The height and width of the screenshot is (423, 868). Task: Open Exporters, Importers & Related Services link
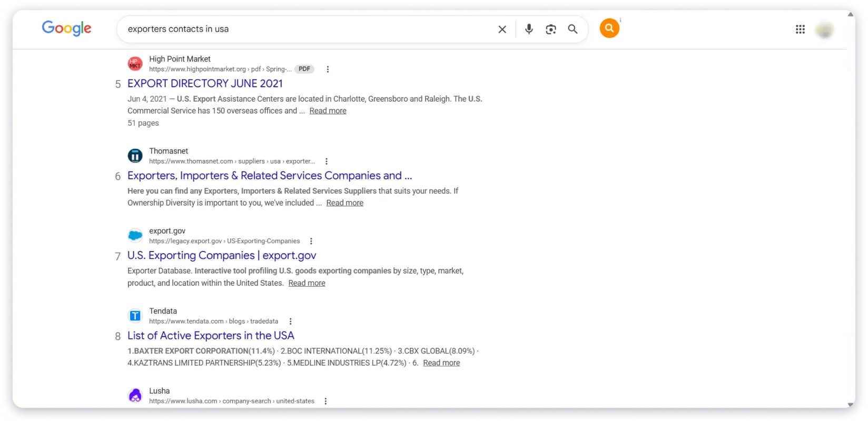[270, 176]
